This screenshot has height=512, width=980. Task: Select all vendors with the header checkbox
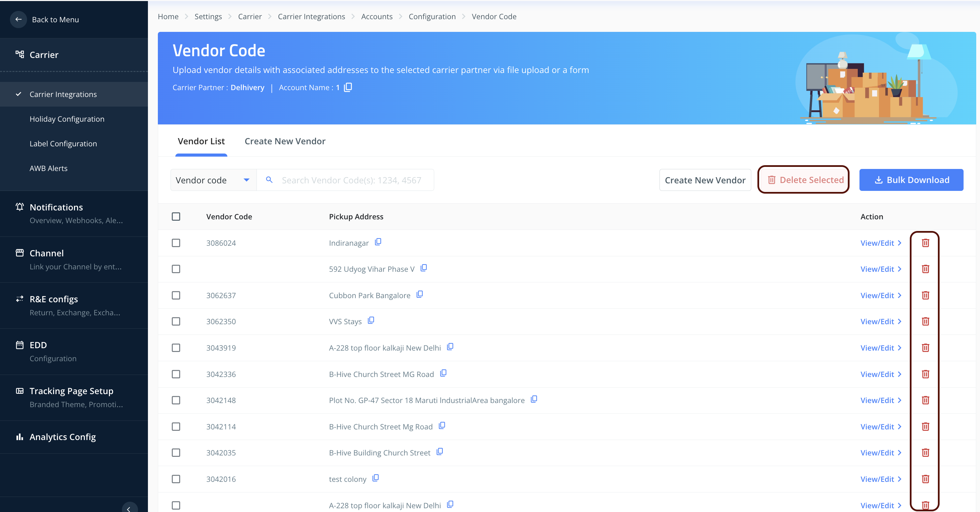176,217
